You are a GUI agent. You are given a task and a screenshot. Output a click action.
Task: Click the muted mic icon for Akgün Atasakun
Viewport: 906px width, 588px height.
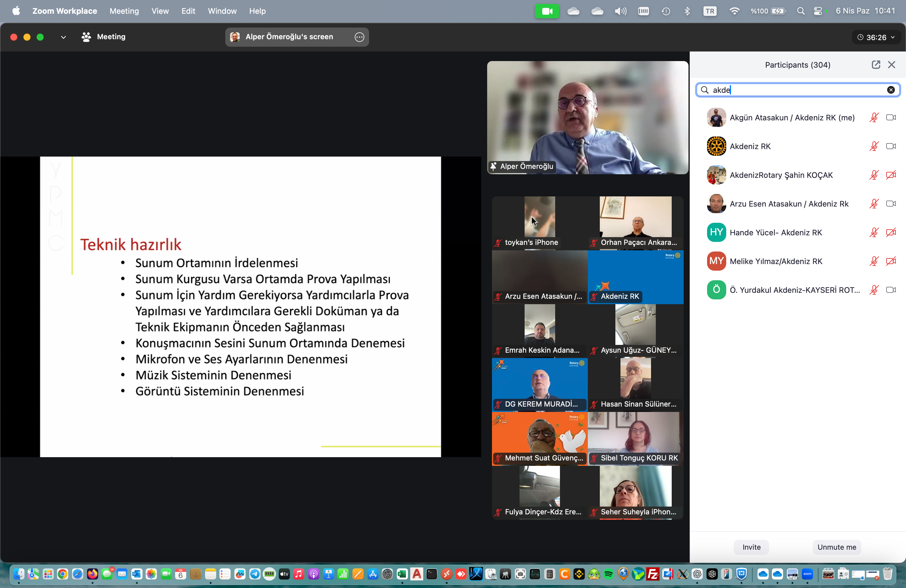pyautogui.click(x=874, y=118)
